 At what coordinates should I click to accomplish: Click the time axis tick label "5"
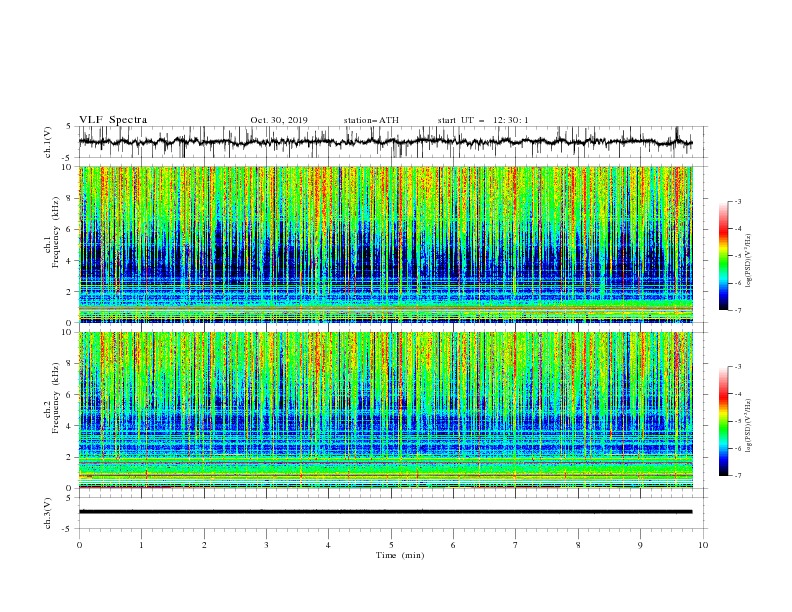click(391, 545)
